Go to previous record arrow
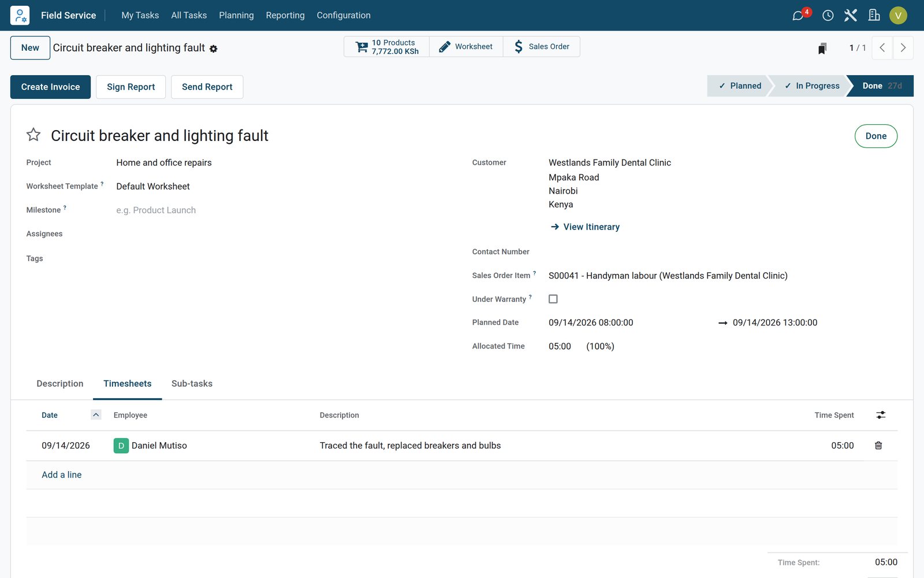Screen dimensions: 924x578 (882, 48)
